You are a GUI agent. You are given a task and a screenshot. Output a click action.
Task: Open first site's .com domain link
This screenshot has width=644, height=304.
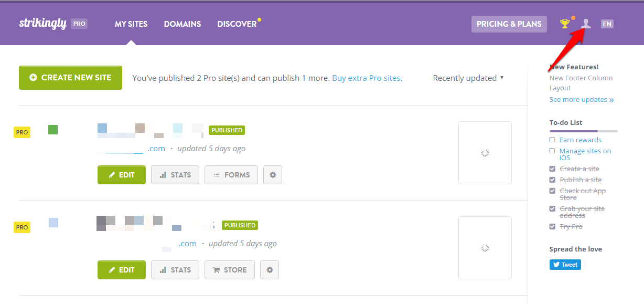[x=156, y=149]
